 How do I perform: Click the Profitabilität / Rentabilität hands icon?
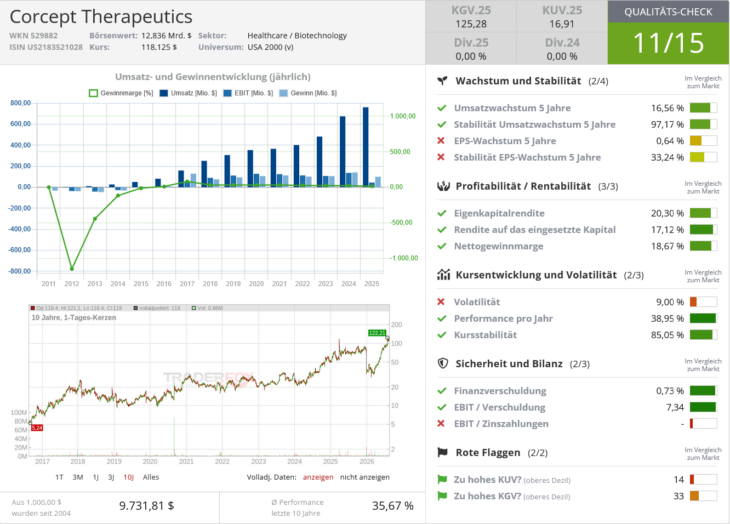coord(443,186)
